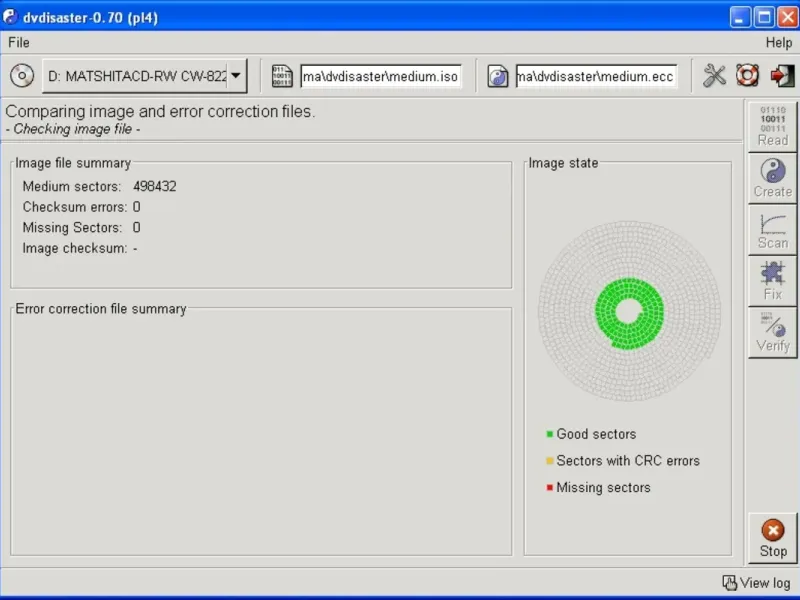Click the Verify button

[772, 332]
